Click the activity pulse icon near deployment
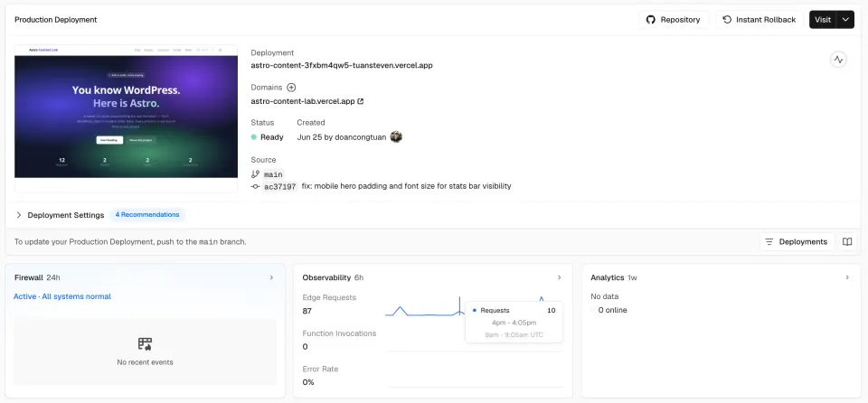Screen dimensions: 868x403 click(839, 60)
